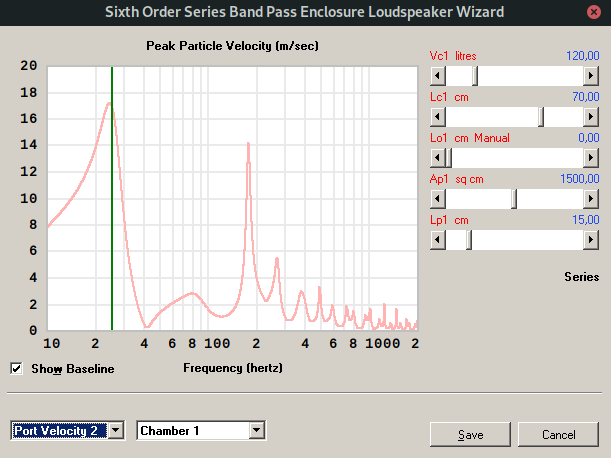
Task: Click left arrow of Lc1 cm slider
Action: (438, 117)
